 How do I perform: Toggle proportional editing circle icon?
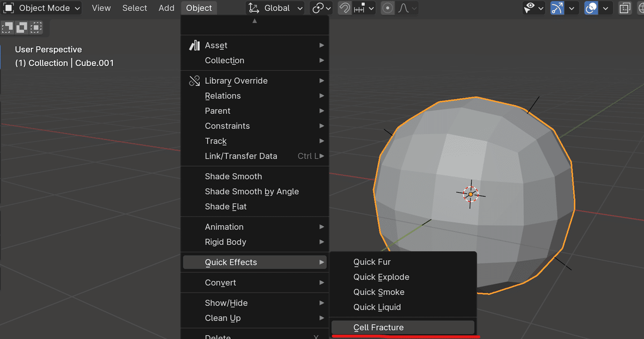click(x=387, y=8)
